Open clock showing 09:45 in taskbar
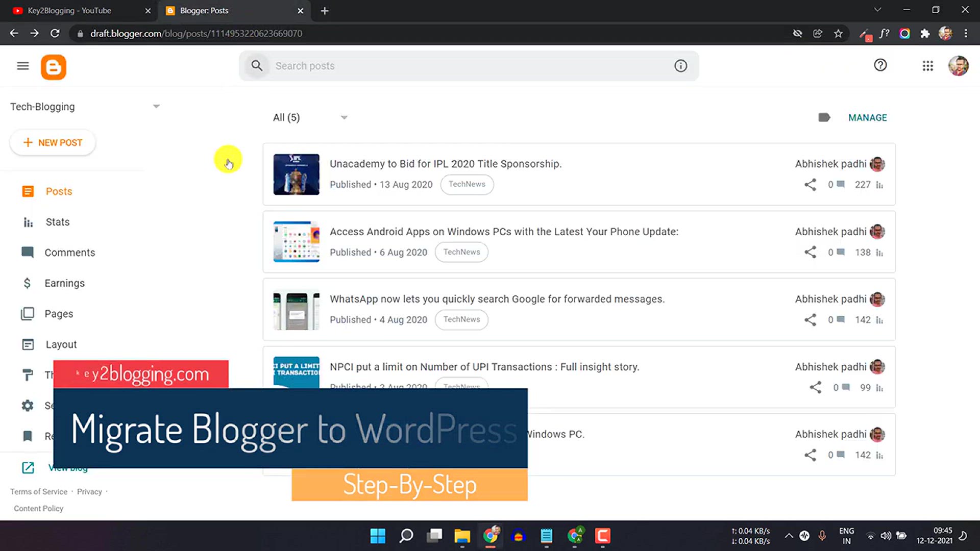Screen dimensions: 980x551 934,536
